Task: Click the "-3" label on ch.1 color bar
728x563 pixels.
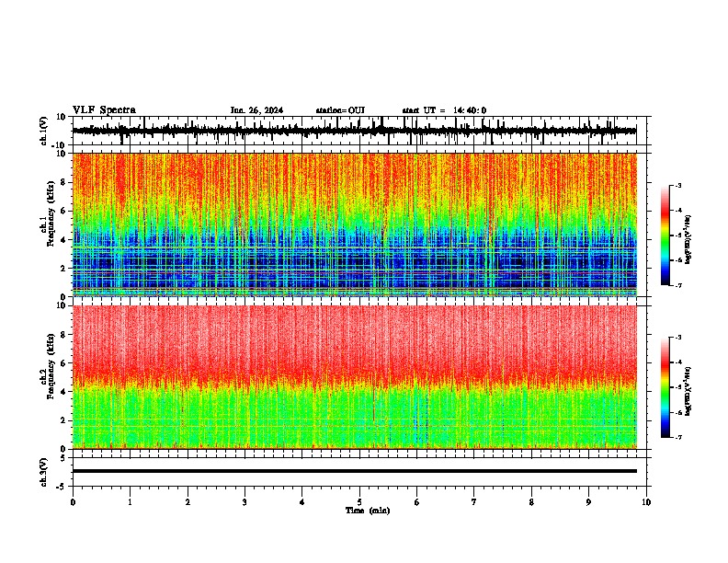Action: [x=677, y=185]
